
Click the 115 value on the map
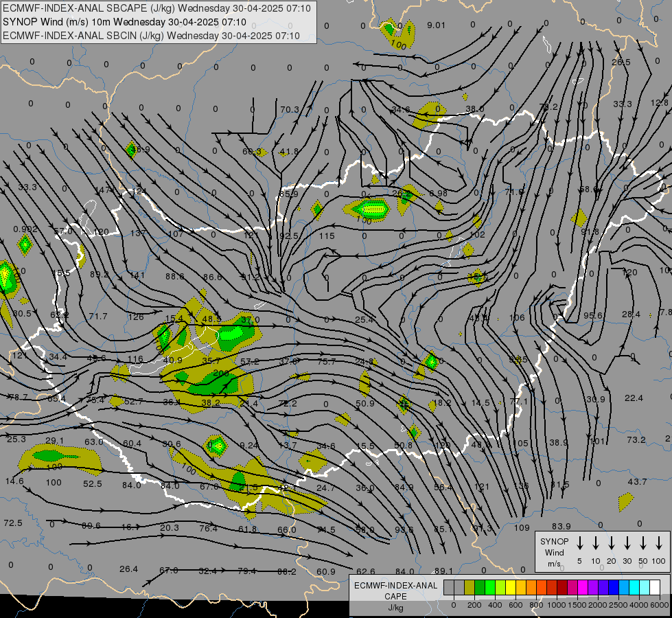327,236
